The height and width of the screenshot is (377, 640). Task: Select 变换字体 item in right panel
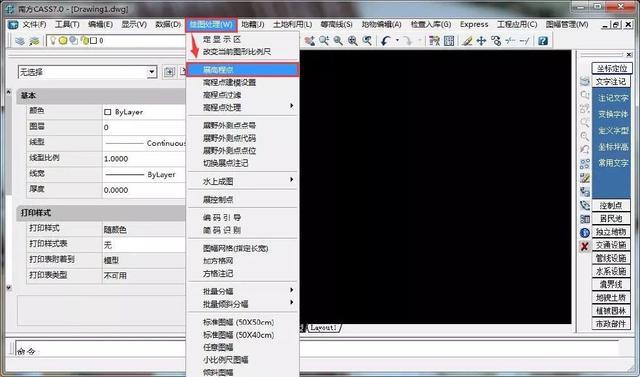pyautogui.click(x=613, y=115)
